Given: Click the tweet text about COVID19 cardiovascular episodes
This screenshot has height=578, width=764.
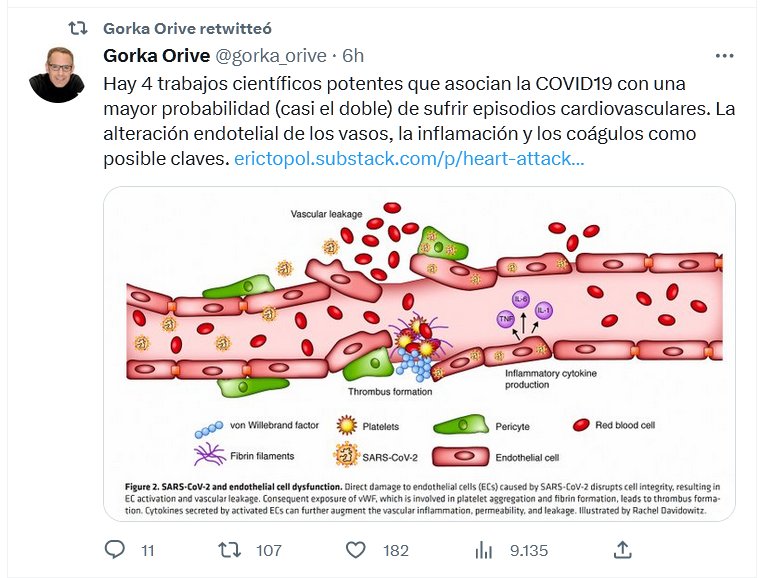Looking at the screenshot, I should tap(400, 106).
